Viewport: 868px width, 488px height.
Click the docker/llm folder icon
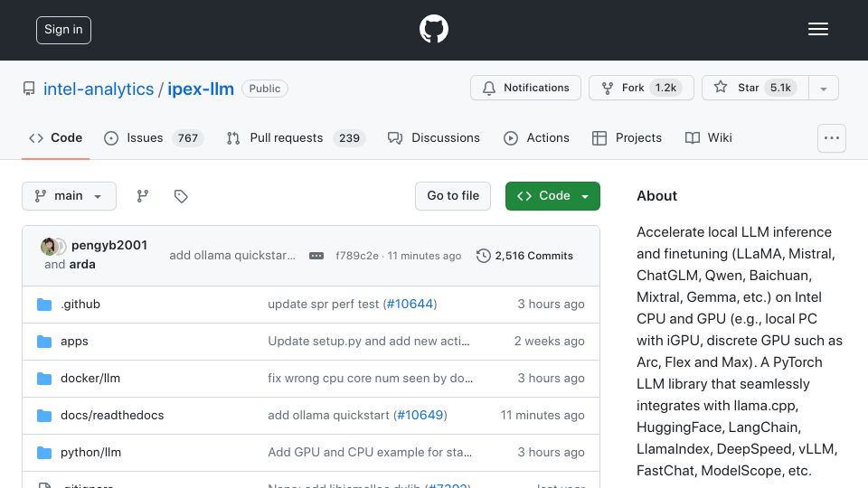coord(44,379)
